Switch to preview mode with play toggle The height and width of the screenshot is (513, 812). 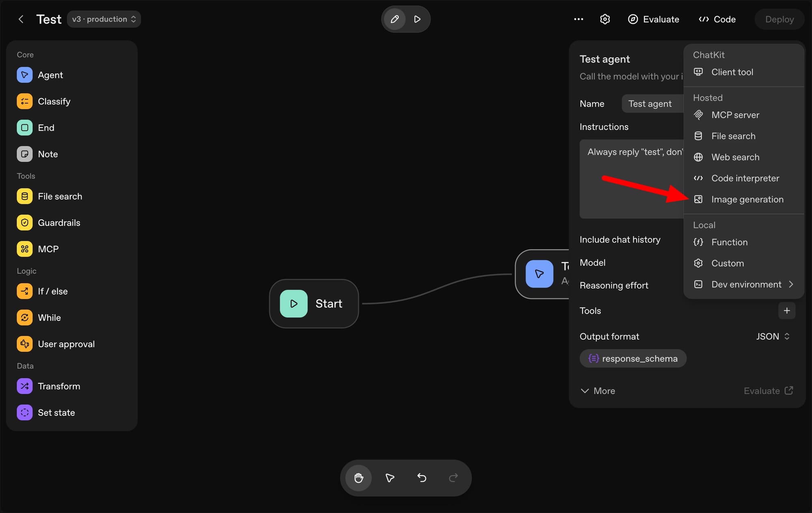pyautogui.click(x=417, y=19)
